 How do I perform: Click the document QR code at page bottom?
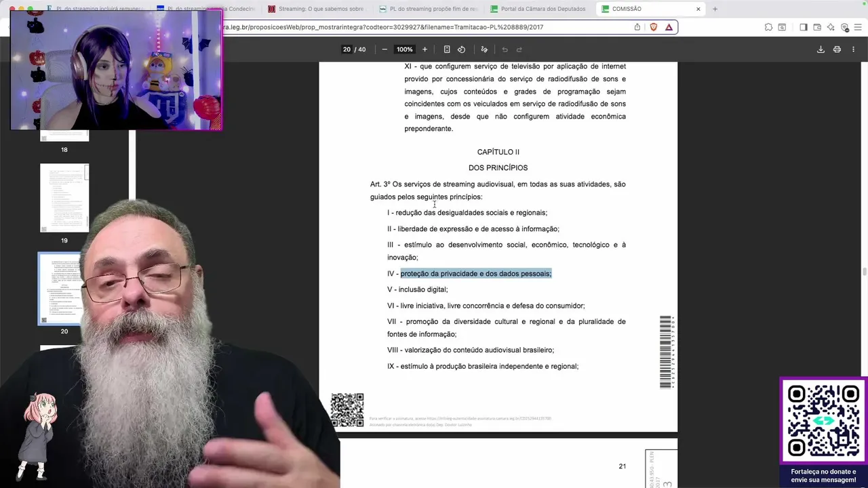[347, 410]
